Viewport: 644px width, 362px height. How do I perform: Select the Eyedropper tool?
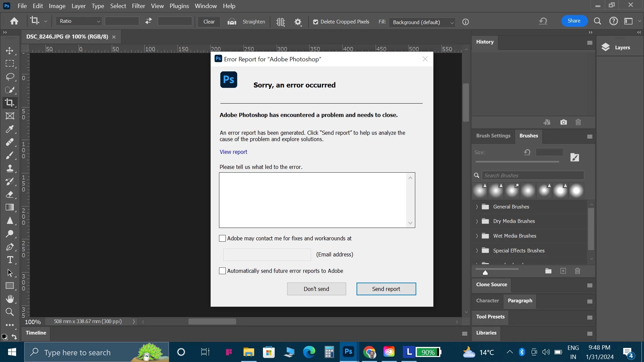[x=10, y=129]
